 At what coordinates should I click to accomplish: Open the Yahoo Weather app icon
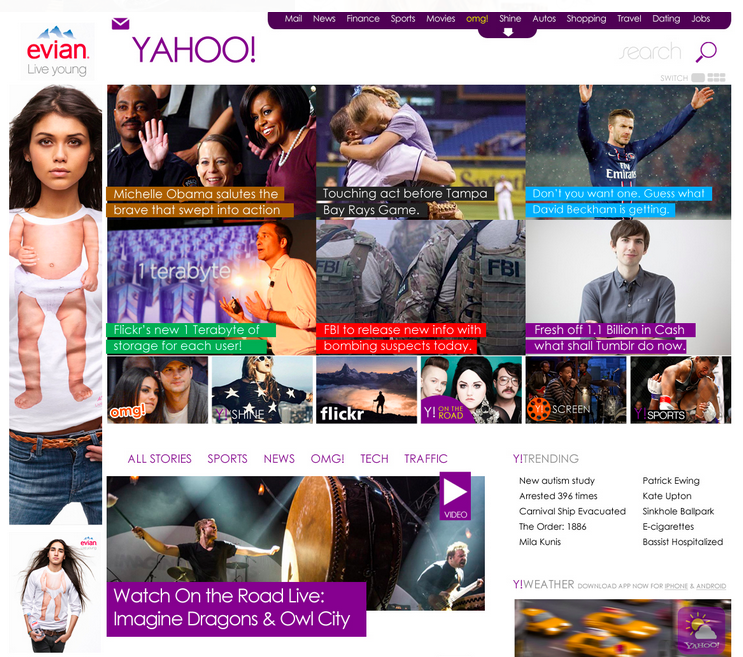point(702,631)
